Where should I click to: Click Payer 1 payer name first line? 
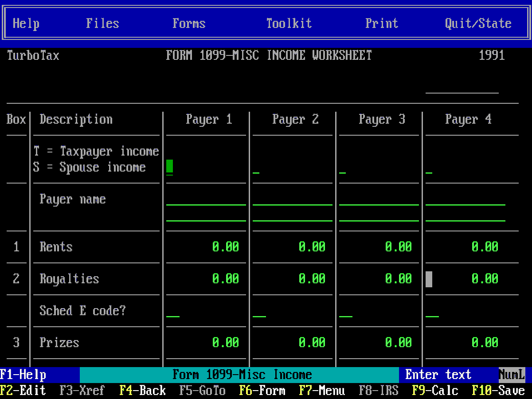[206, 199]
